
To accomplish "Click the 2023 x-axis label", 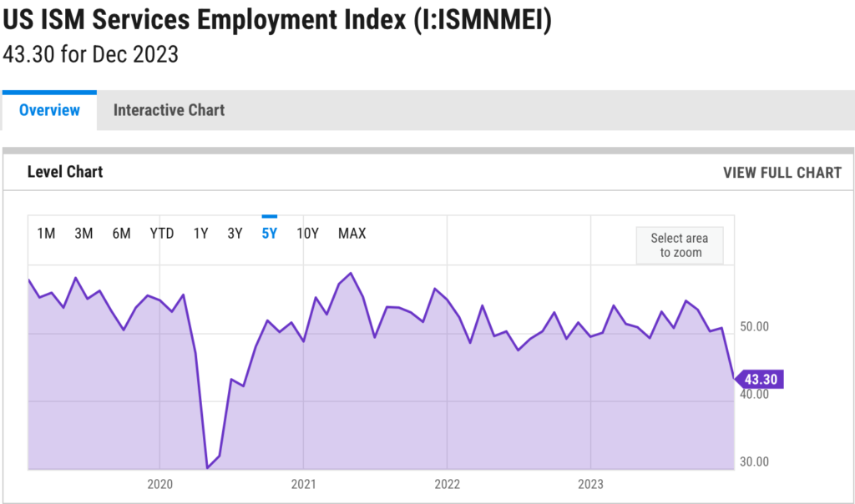I will pos(590,484).
